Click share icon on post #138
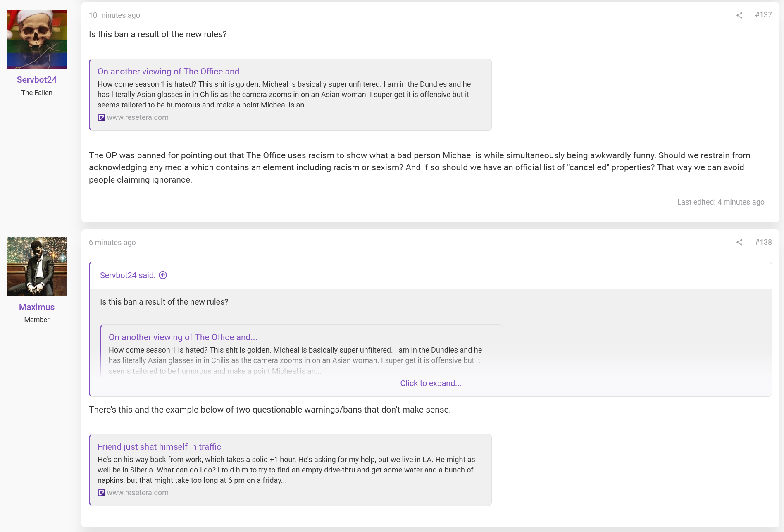784x532 pixels. pyautogui.click(x=739, y=242)
